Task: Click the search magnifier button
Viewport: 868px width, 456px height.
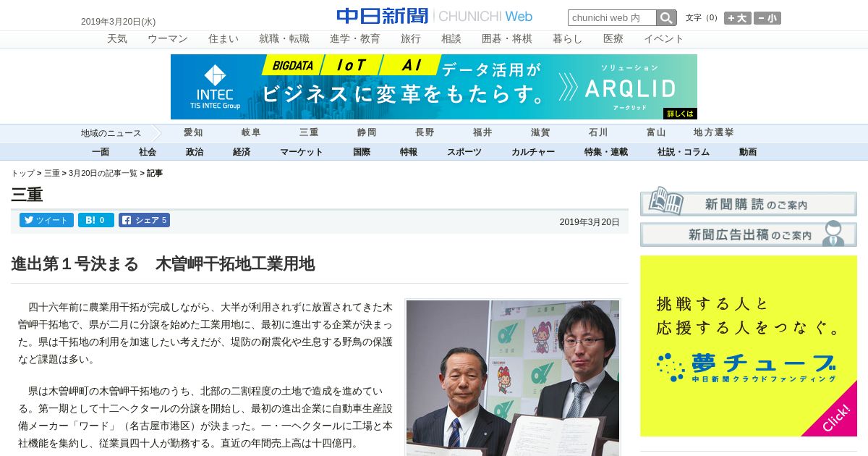Action: (666, 18)
